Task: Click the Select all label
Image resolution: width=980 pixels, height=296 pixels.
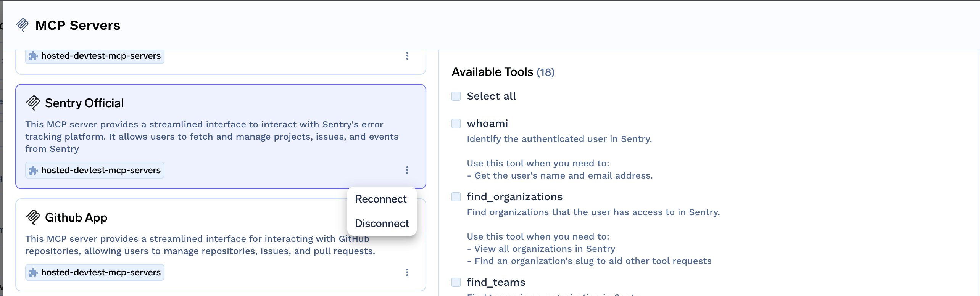Action: 492,96
